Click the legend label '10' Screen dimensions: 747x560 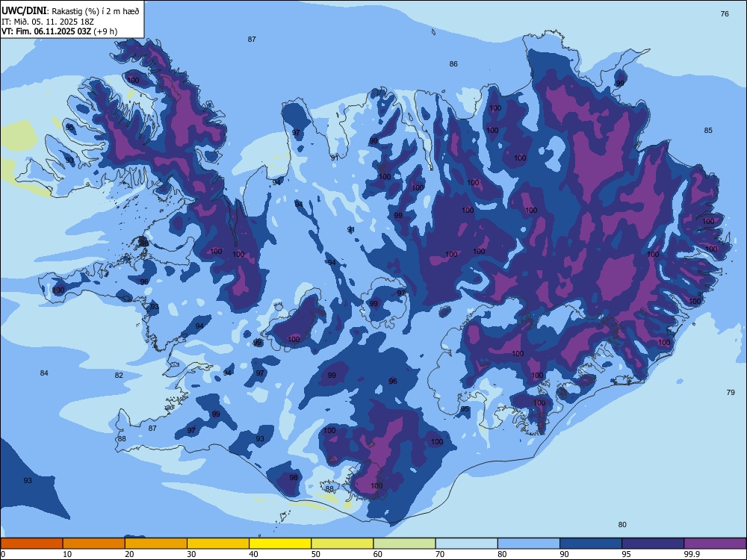(x=67, y=554)
